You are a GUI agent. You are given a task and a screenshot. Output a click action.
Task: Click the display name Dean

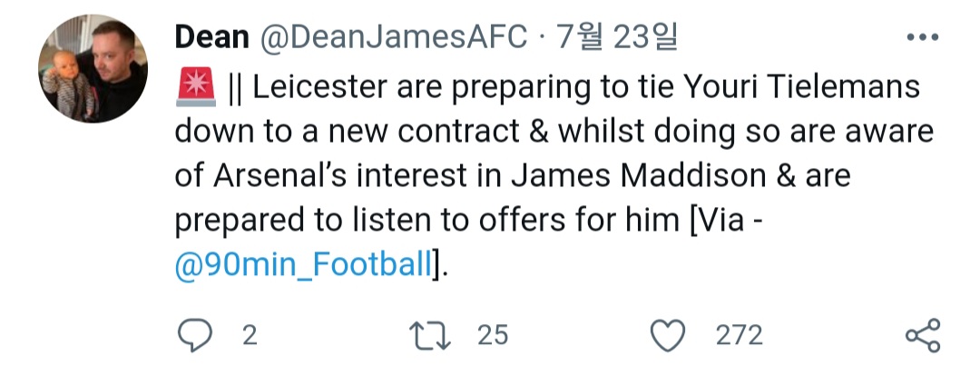coord(211,37)
